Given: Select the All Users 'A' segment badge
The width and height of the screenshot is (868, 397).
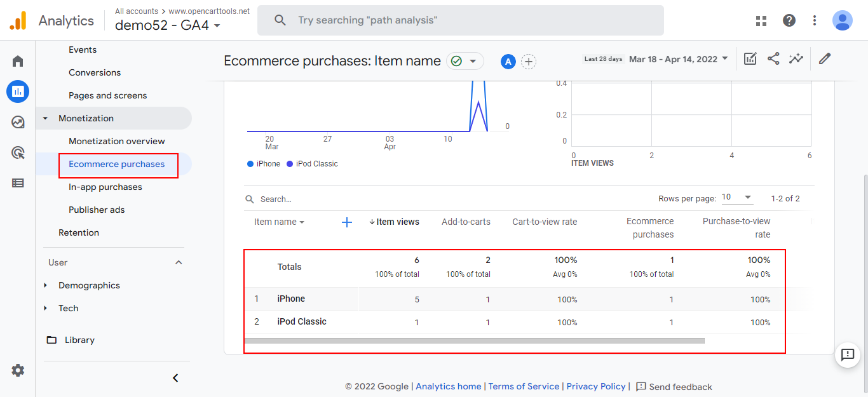Looking at the screenshot, I should [508, 62].
